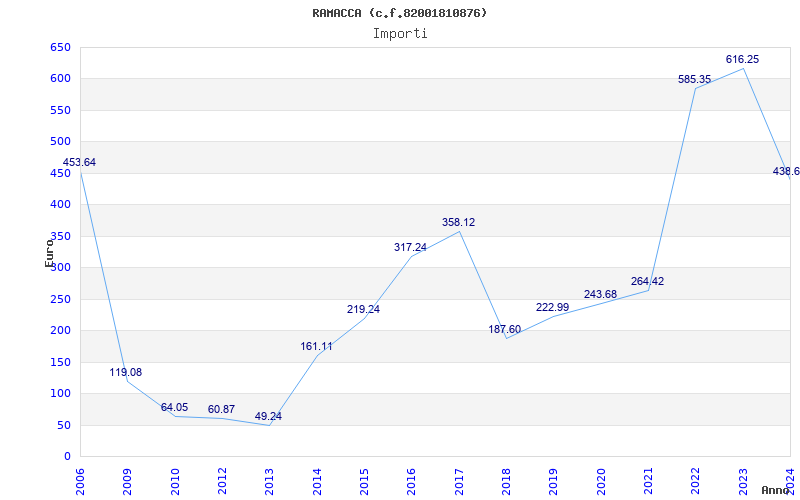Screen dimensions: 800x500
Task: Click the 453.64 data label
Action: pos(79,162)
